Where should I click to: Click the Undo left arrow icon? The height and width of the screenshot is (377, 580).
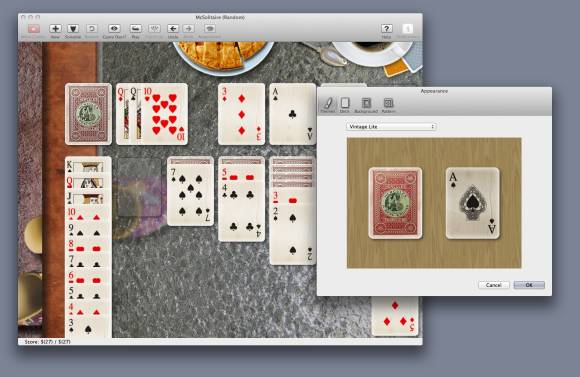click(173, 28)
